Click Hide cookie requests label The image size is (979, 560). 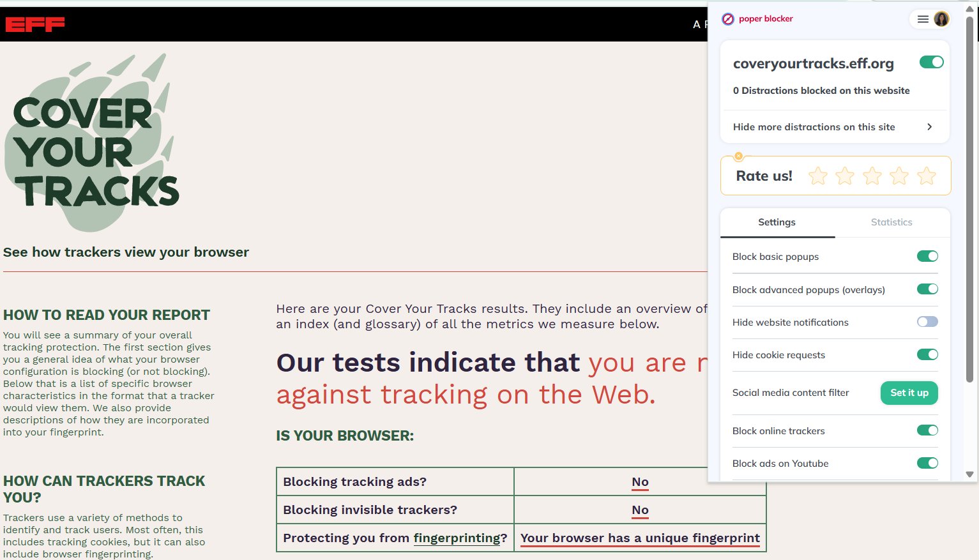(778, 355)
